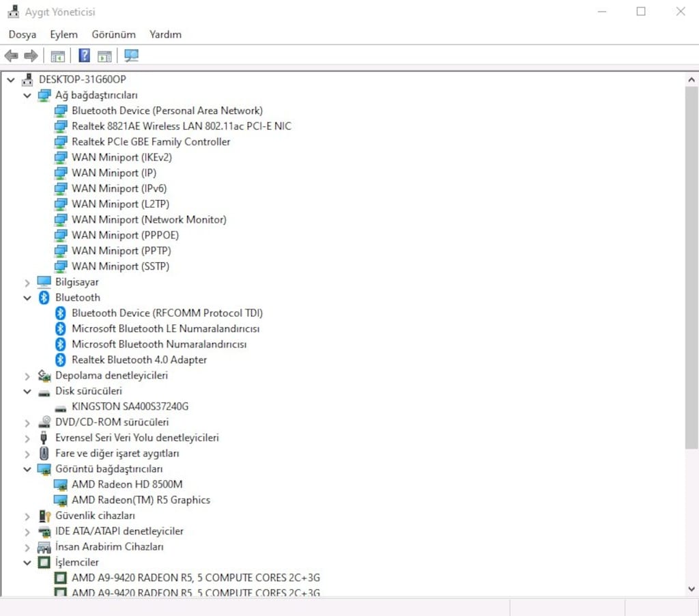The image size is (699, 616).
Task: Select WAN Miniport (IKEv2)
Action: pos(122,158)
